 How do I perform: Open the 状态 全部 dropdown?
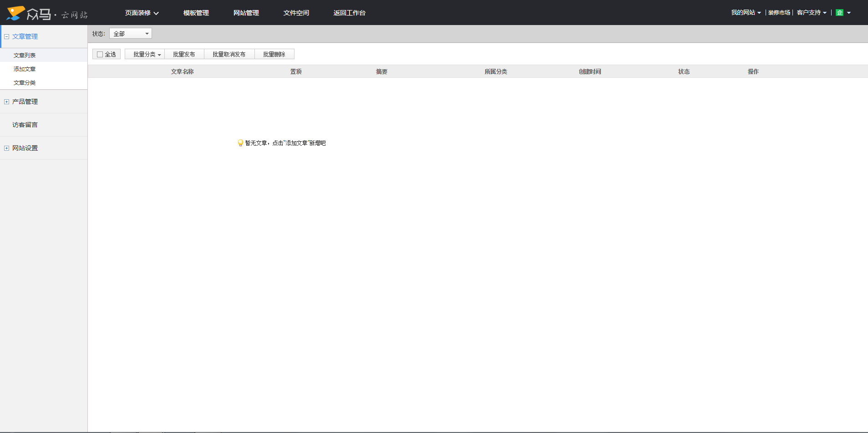131,34
